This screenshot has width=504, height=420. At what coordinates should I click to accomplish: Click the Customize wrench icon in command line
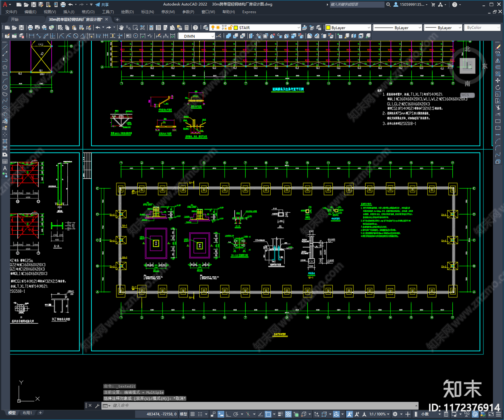pyautogui.click(x=97, y=406)
